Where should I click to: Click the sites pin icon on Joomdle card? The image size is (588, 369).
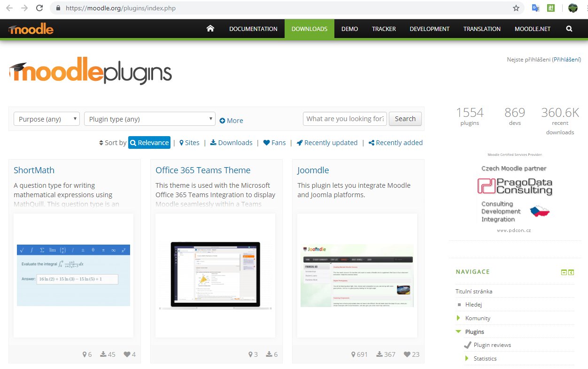354,354
